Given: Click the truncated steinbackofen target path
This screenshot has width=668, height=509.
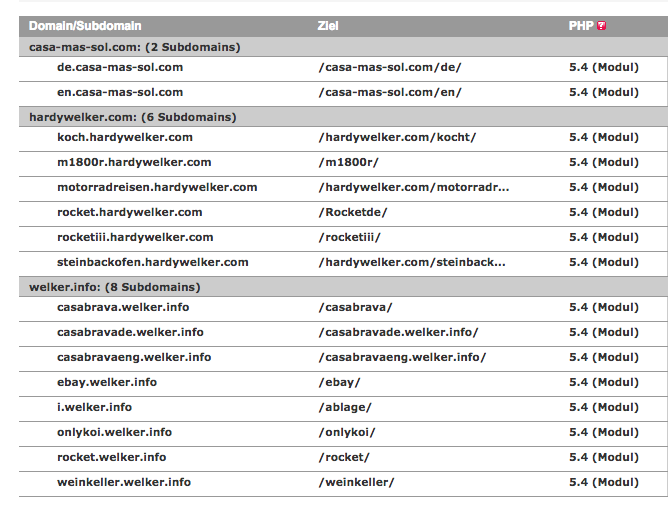Looking at the screenshot, I should pyautogui.click(x=412, y=262).
